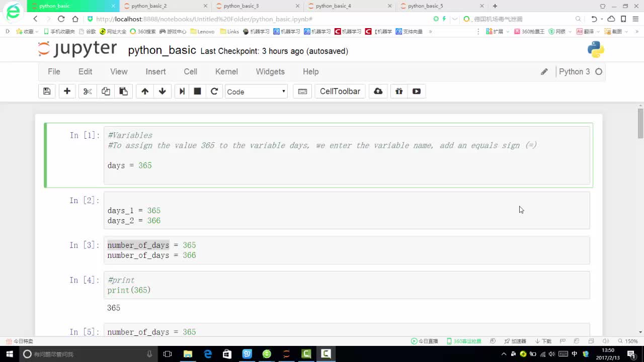This screenshot has height=362, width=644.
Task: Open a new browser tab with plus
Action: (x=495, y=6)
